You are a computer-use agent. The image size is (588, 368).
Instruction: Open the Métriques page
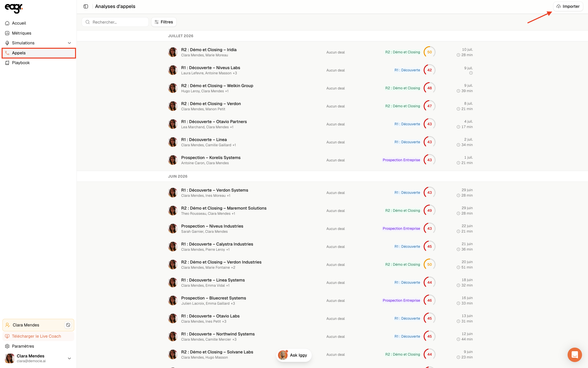pyautogui.click(x=38, y=33)
